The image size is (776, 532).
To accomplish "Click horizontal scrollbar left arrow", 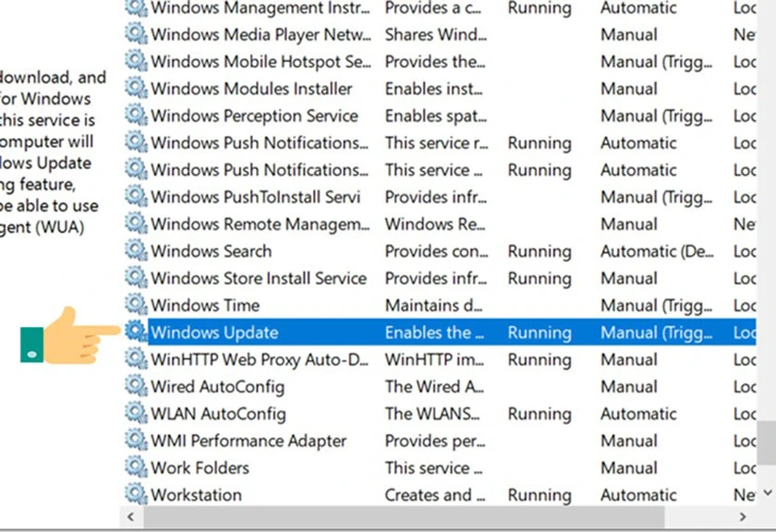I will pos(130,517).
